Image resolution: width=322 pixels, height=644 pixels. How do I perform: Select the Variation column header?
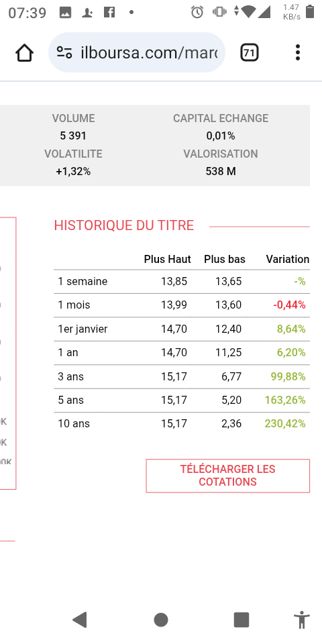click(x=288, y=259)
